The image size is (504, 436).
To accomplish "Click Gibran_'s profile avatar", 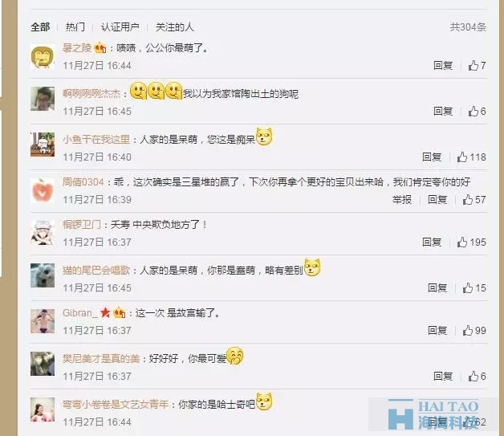I will point(43,321).
